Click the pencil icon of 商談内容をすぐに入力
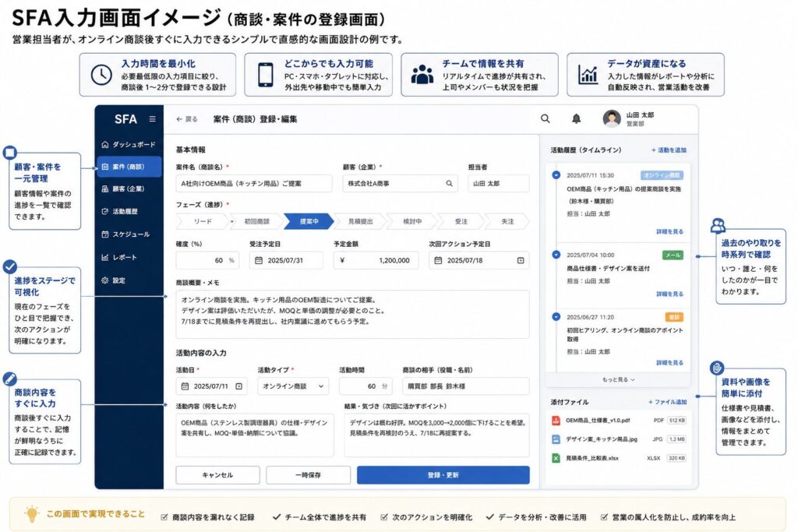Image resolution: width=798 pixels, height=532 pixels. point(9,379)
